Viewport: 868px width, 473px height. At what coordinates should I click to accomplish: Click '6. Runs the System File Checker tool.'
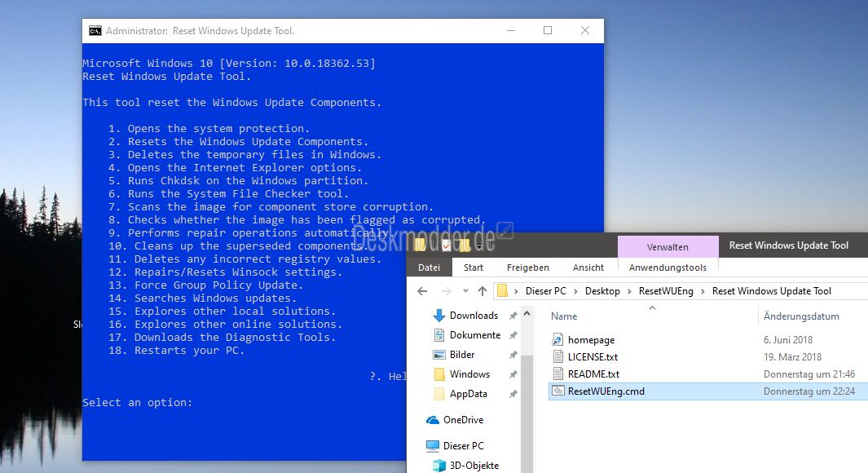[229, 194]
